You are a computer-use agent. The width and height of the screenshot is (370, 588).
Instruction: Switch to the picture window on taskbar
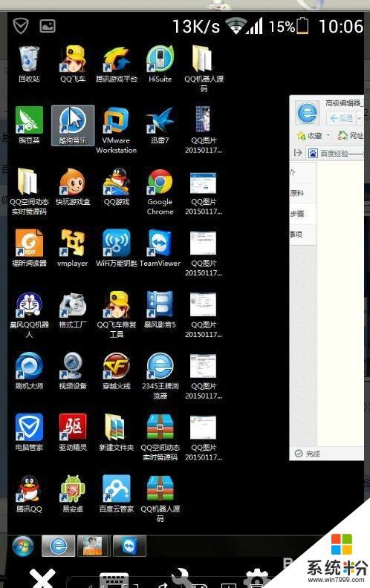93,546
